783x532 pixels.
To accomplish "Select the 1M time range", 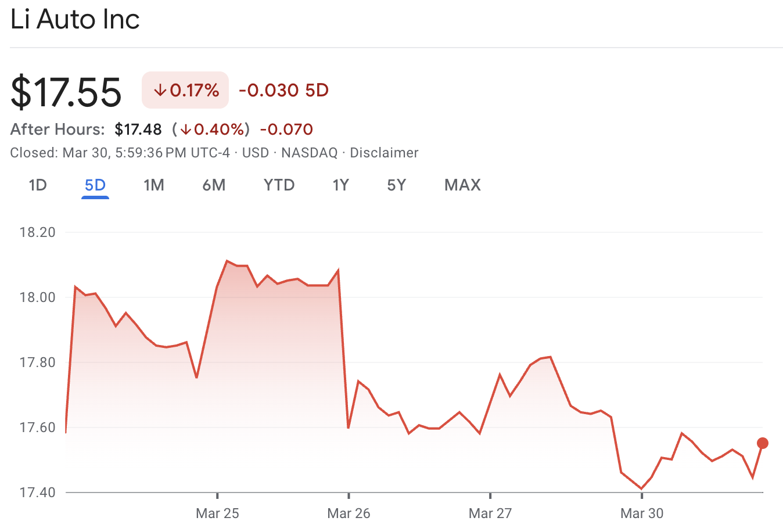I will pyautogui.click(x=154, y=185).
